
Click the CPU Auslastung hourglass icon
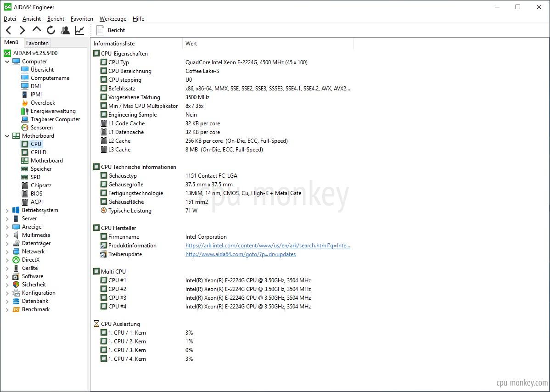click(96, 324)
